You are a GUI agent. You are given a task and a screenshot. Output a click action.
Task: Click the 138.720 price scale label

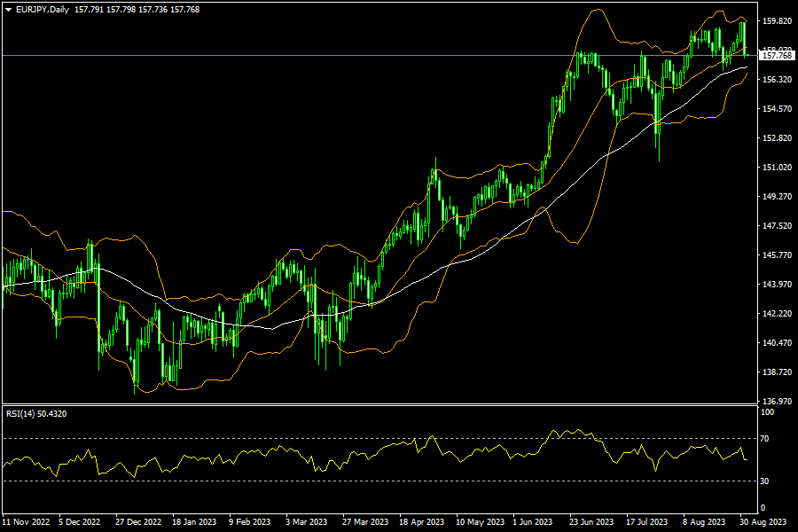(777, 372)
